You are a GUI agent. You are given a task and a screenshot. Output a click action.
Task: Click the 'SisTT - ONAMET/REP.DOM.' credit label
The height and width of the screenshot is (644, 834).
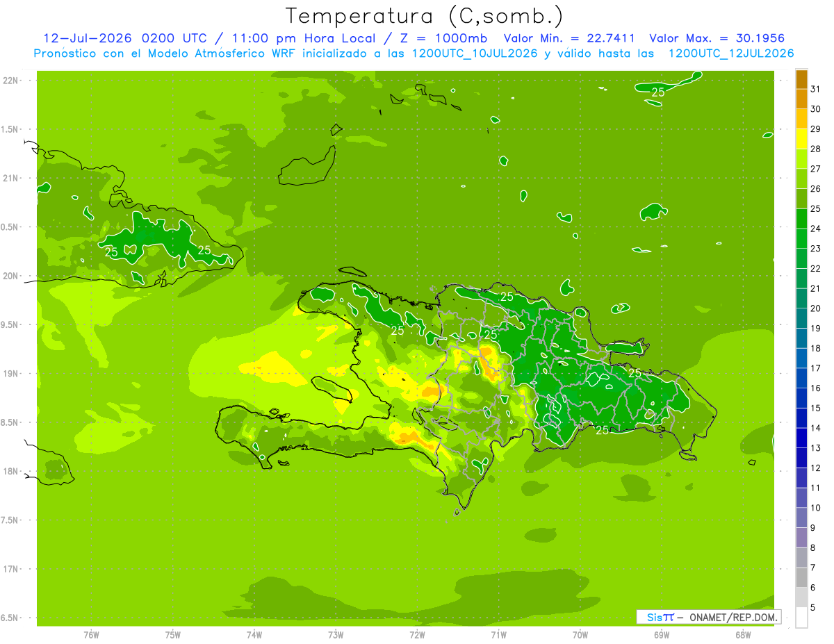708,617
